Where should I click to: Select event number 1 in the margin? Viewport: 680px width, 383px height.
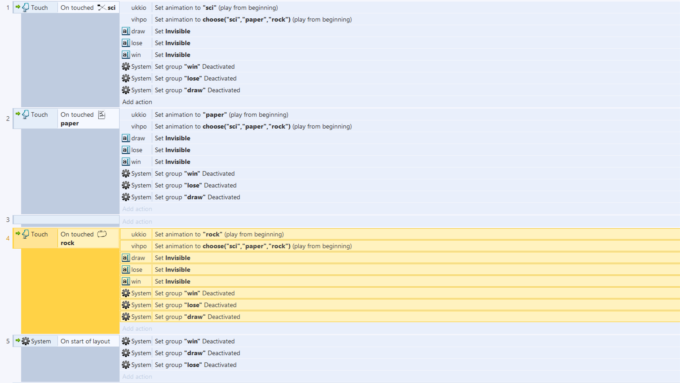pyautogui.click(x=8, y=7)
